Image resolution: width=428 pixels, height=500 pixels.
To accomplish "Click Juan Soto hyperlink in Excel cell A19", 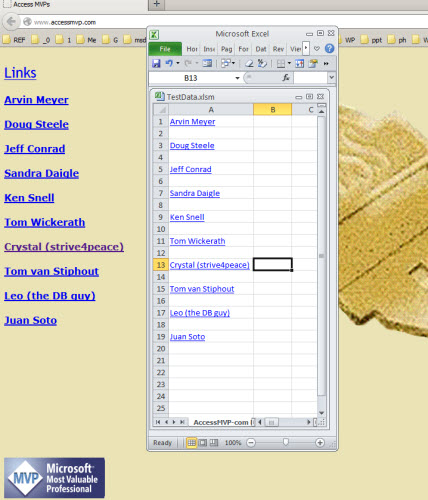I will 187,337.
